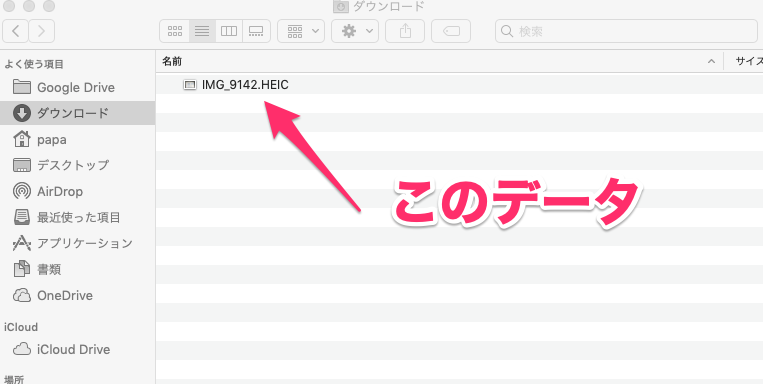Click the window zoom button

pyautogui.click(x=48, y=6)
